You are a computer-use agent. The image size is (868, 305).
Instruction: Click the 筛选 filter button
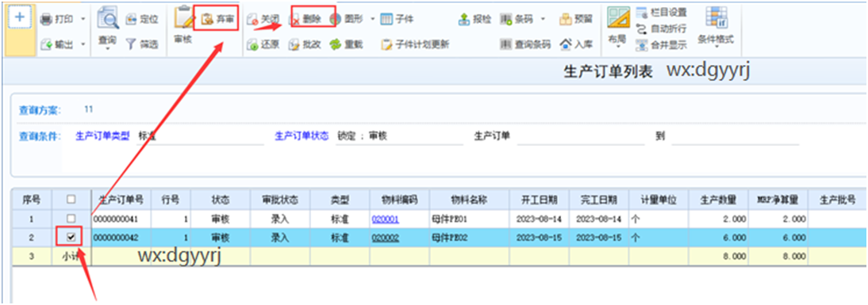click(142, 44)
